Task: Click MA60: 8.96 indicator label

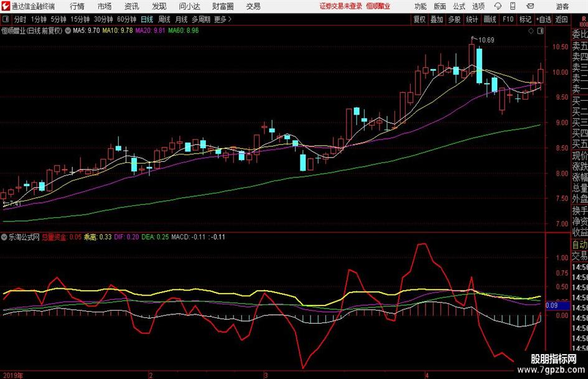Action: pyautogui.click(x=184, y=30)
